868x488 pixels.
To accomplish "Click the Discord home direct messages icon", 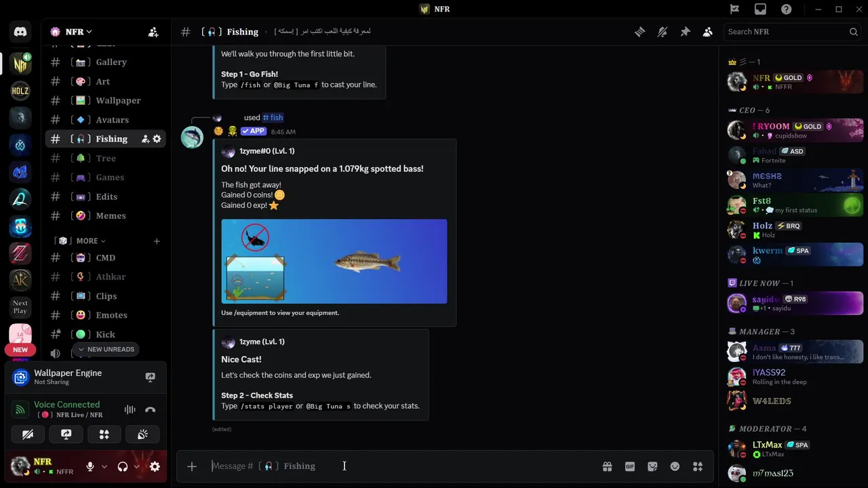I will tap(20, 32).
